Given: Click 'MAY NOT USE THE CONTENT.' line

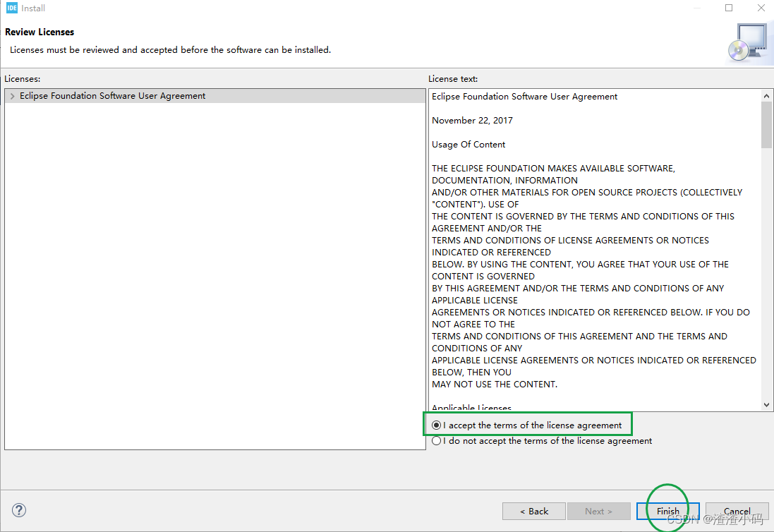Looking at the screenshot, I should pyautogui.click(x=494, y=385).
